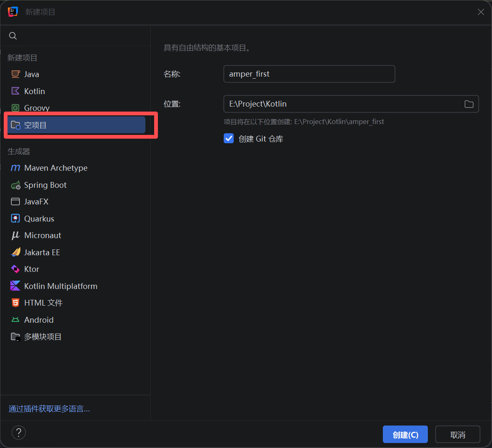The width and height of the screenshot is (492, 448).
Task: Choose the Spring Boot generator icon
Action: coord(15,185)
